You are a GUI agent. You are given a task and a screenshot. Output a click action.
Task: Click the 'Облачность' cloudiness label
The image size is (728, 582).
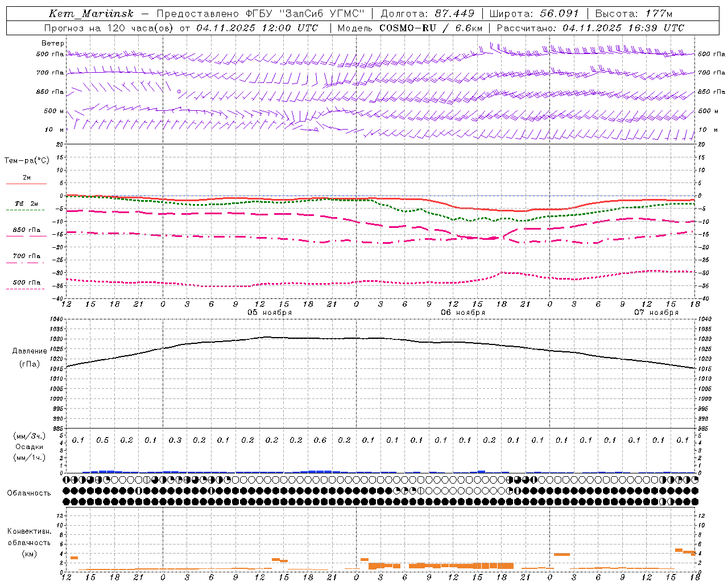coord(29,493)
